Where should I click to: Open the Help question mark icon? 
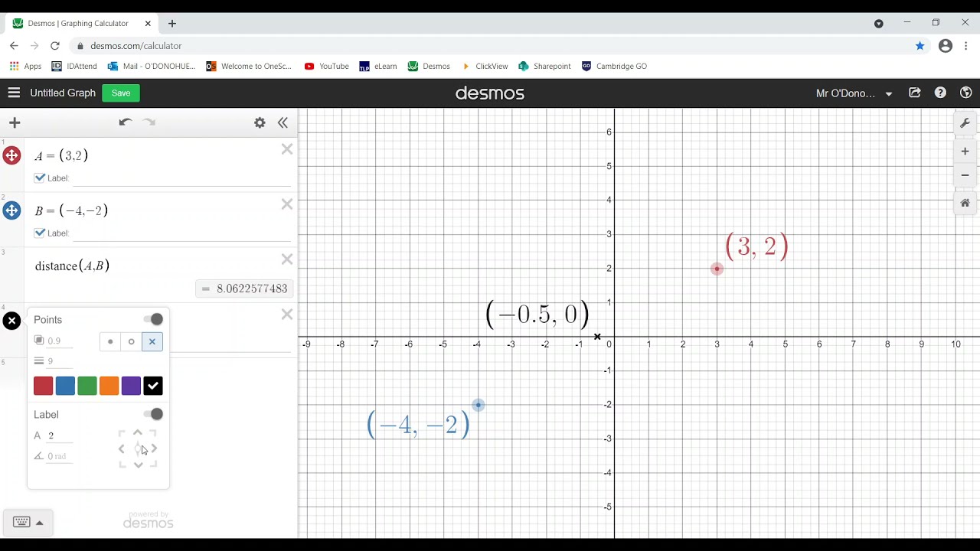[x=940, y=93]
